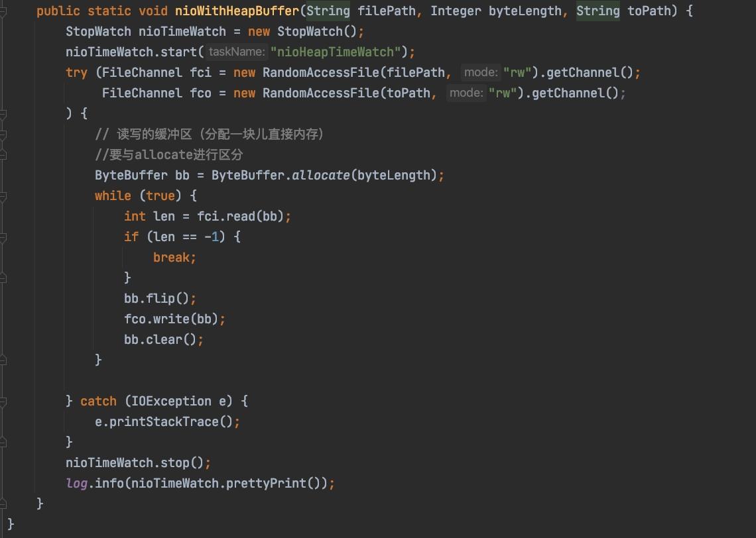
Task: Place cursor on "nioHeapTimeWatch" string literal
Action: 336,52
